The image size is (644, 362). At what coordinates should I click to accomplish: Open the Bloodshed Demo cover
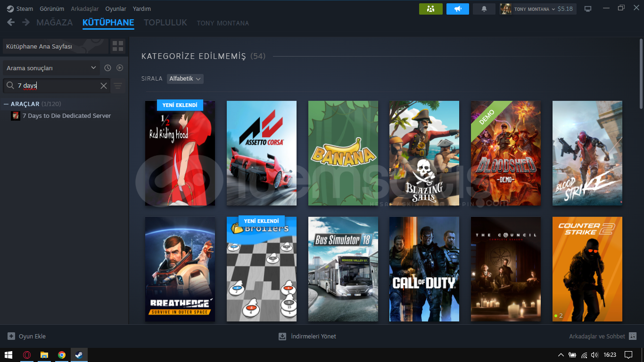pos(506,153)
